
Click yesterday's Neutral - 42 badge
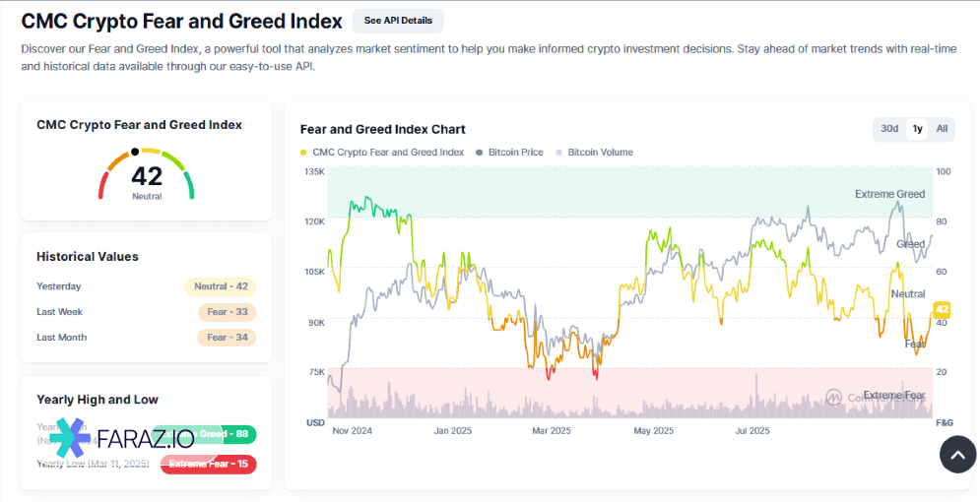click(x=221, y=286)
